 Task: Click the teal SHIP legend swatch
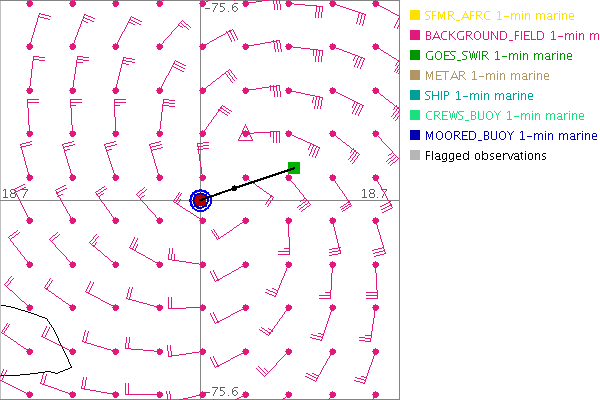click(x=415, y=96)
